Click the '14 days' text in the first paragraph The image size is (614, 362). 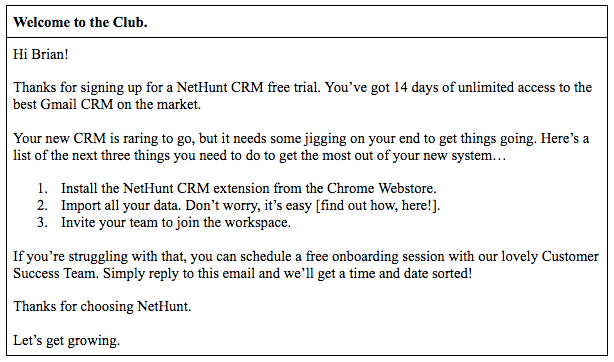point(415,87)
